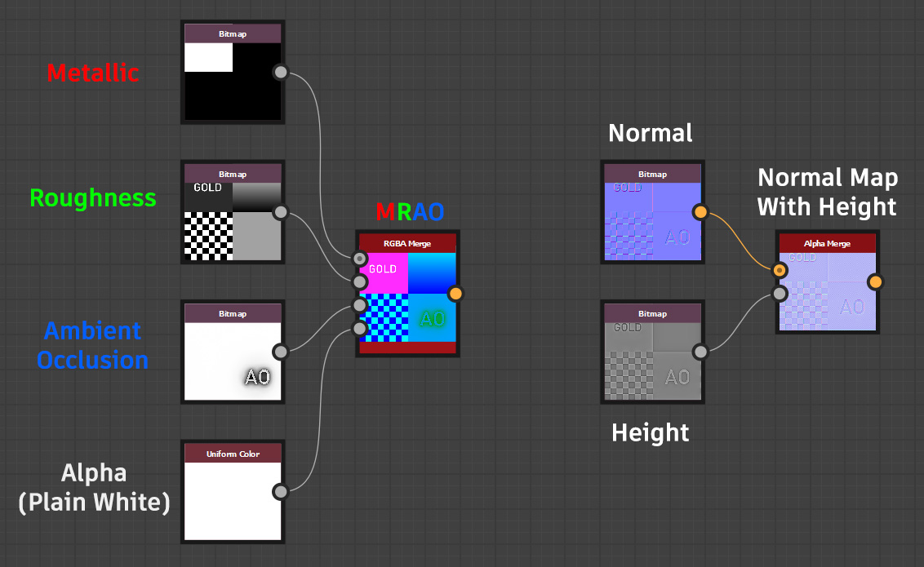Screen dimensions: 924x567
Task: Click the orange input socket on Alpha Merge
Action: [x=778, y=268]
